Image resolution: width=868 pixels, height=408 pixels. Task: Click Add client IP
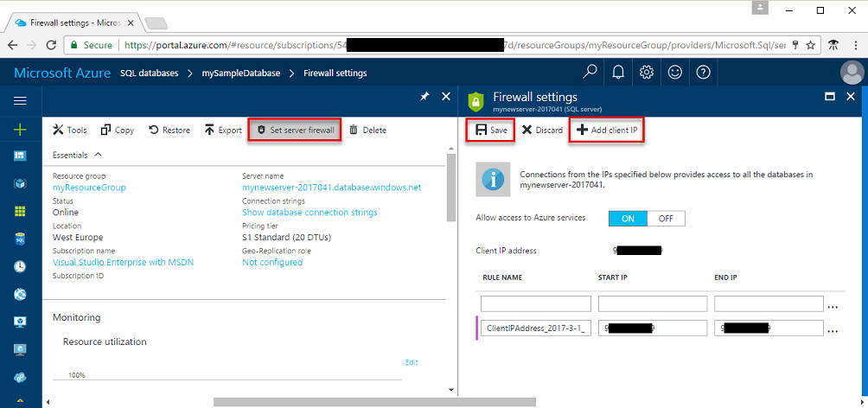[x=607, y=131]
